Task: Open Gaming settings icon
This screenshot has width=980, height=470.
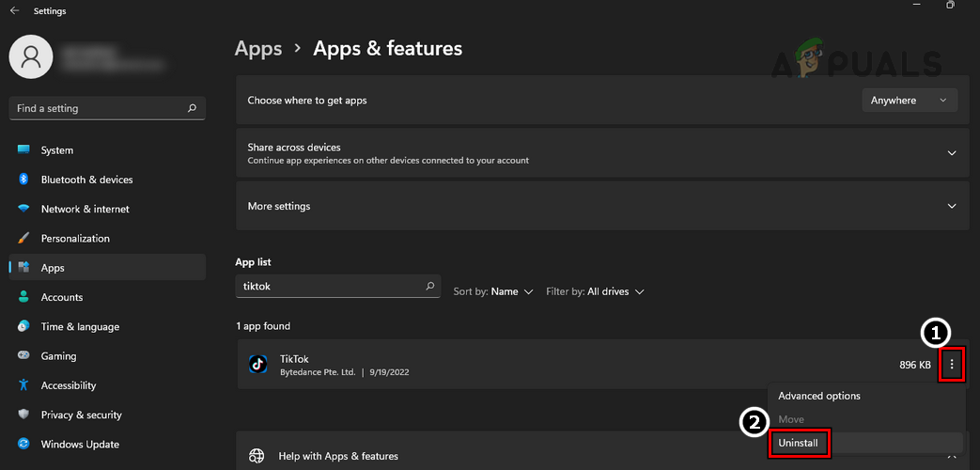Action: tap(23, 356)
